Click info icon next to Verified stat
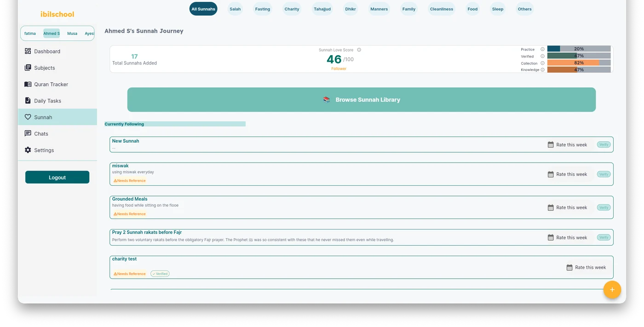Image resolution: width=644 pixels, height=327 pixels. click(542, 56)
